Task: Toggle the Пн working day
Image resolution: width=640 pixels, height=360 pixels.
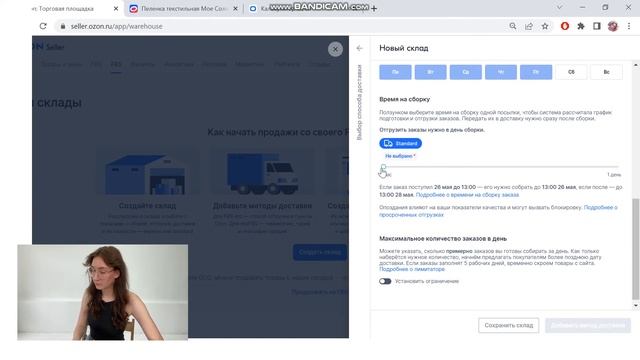Action: pyautogui.click(x=395, y=72)
